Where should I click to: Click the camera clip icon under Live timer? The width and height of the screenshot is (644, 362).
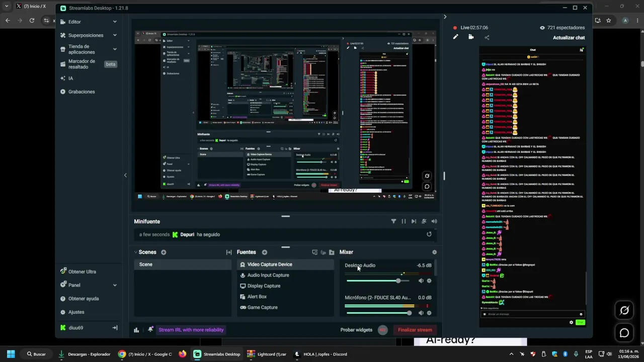click(x=471, y=37)
